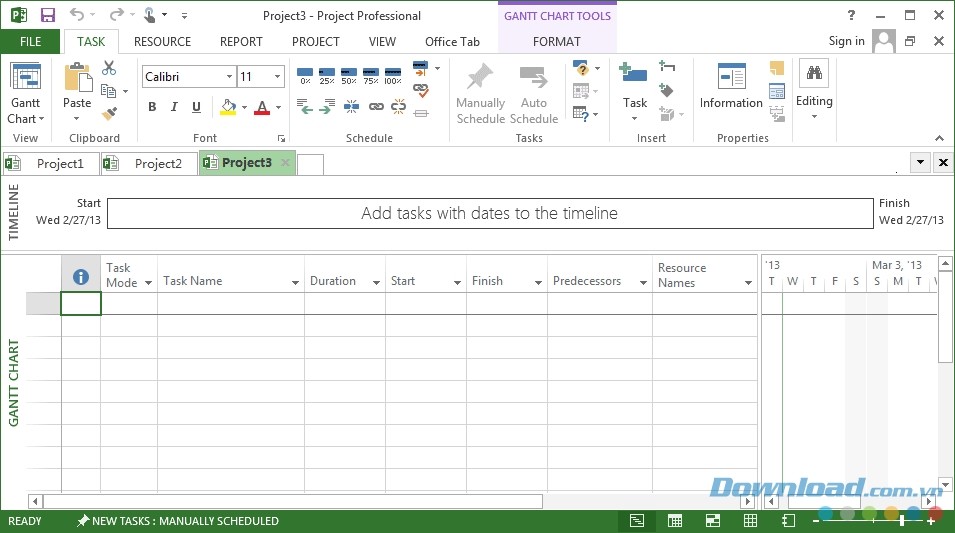Toggle Bold formatting
The width and height of the screenshot is (955, 533).
coord(152,108)
